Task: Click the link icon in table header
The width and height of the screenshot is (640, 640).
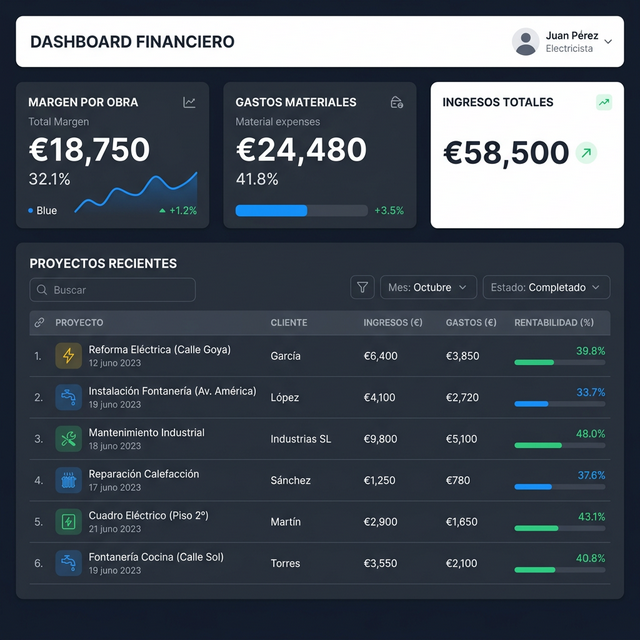Action: [39, 322]
